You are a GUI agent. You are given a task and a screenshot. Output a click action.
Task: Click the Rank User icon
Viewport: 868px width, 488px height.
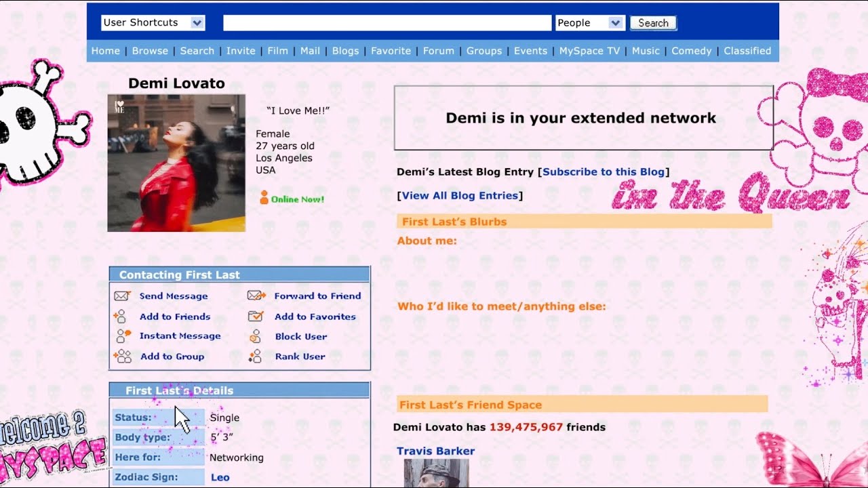255,357
